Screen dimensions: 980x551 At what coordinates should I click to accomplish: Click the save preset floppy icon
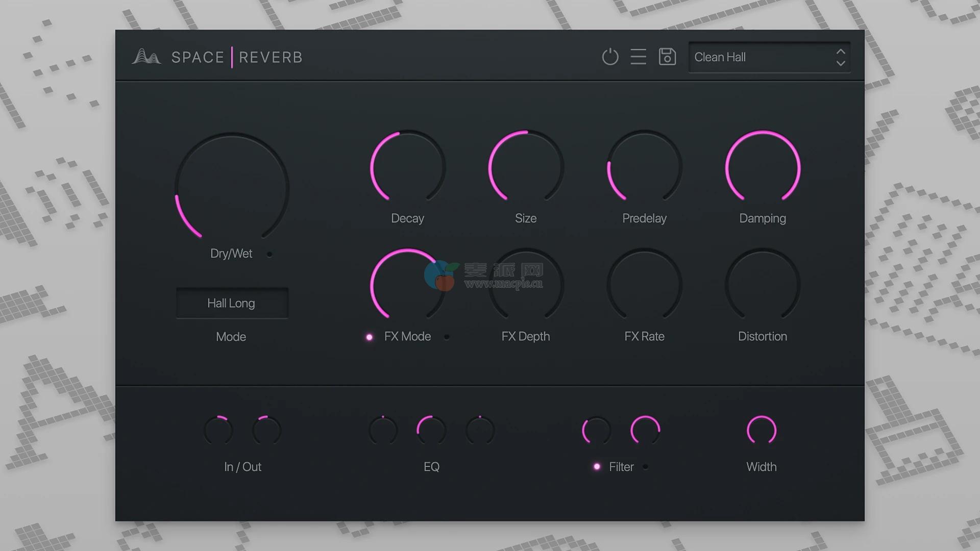tap(667, 57)
